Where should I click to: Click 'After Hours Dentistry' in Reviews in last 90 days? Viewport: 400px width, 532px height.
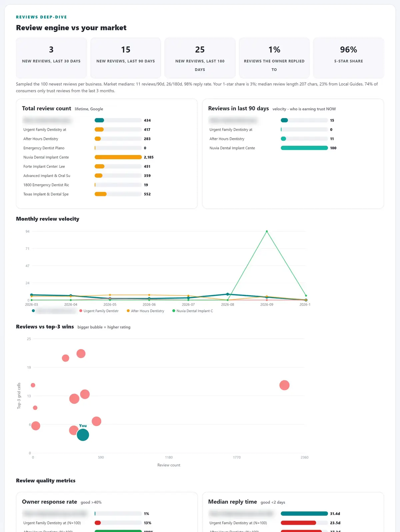(x=227, y=139)
